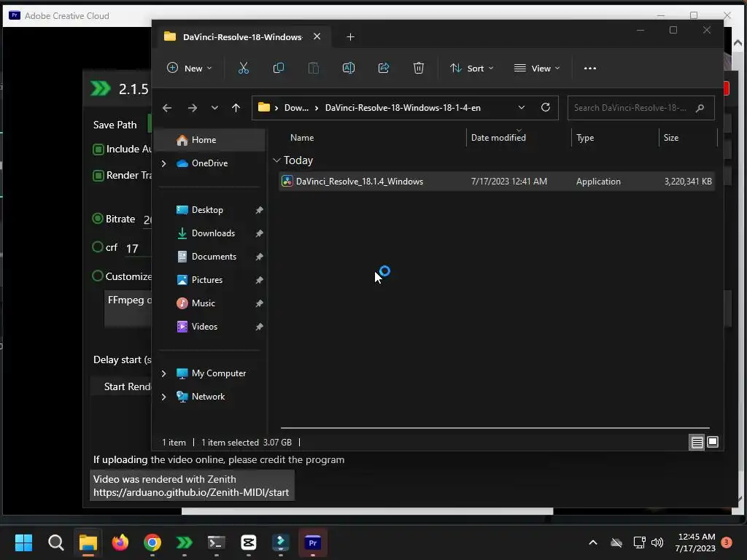Screen dimensions: 747x560
Task: Click the Dow... breadcrumb segment
Action: [x=296, y=108]
